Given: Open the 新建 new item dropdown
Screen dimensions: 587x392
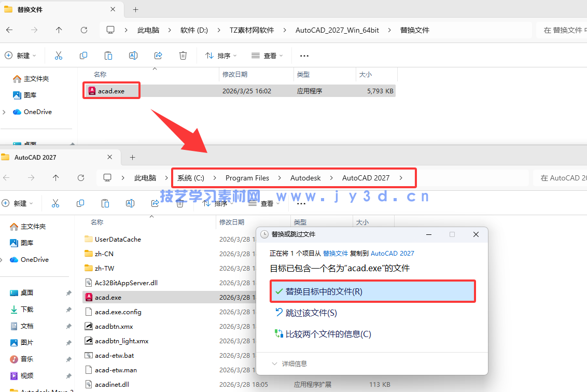Looking at the screenshot, I should [21, 55].
